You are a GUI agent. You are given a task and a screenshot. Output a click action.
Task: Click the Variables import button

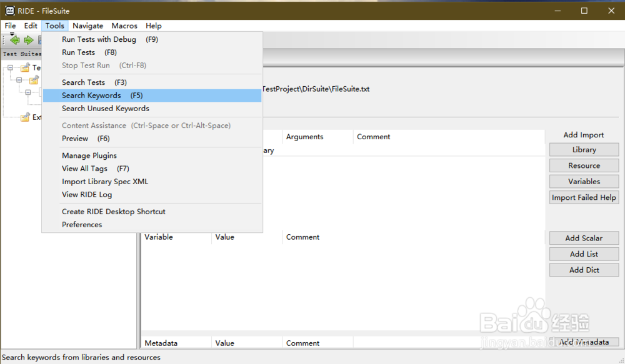point(584,182)
